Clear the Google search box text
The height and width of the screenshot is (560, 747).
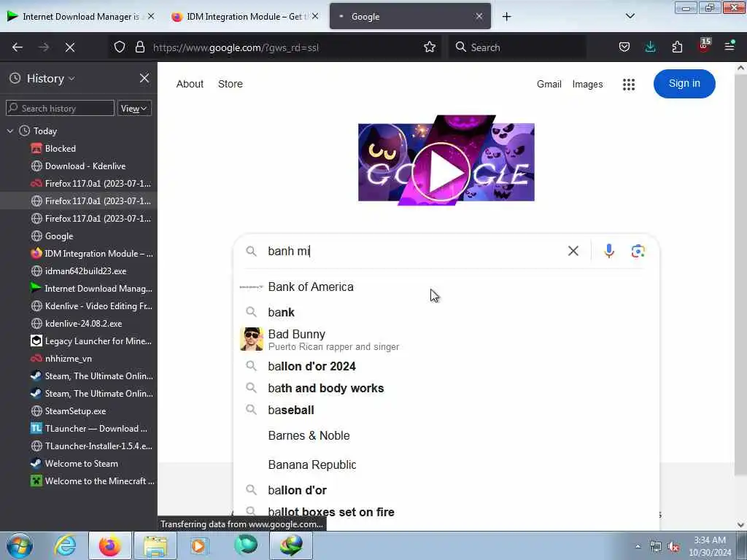click(x=573, y=251)
